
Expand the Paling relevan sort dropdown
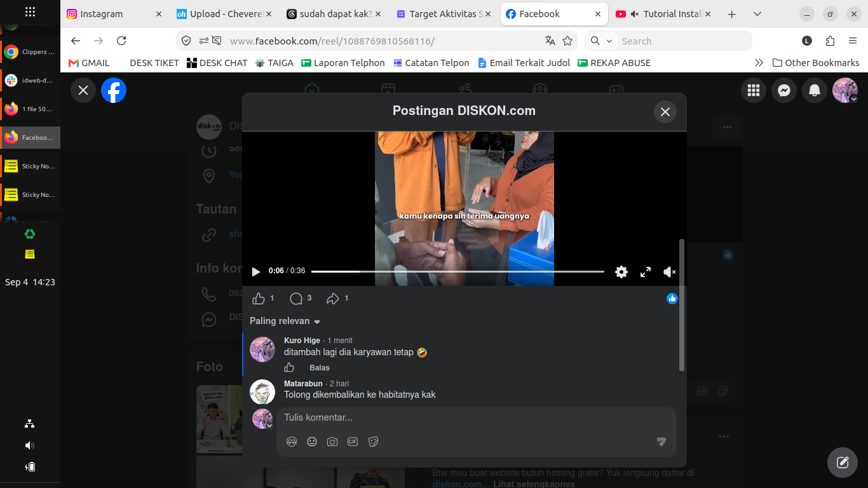pyautogui.click(x=285, y=321)
